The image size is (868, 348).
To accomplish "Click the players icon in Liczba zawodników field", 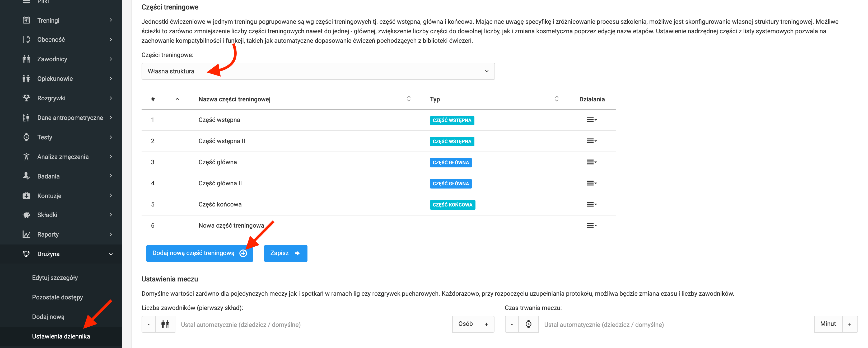I will [x=165, y=325].
